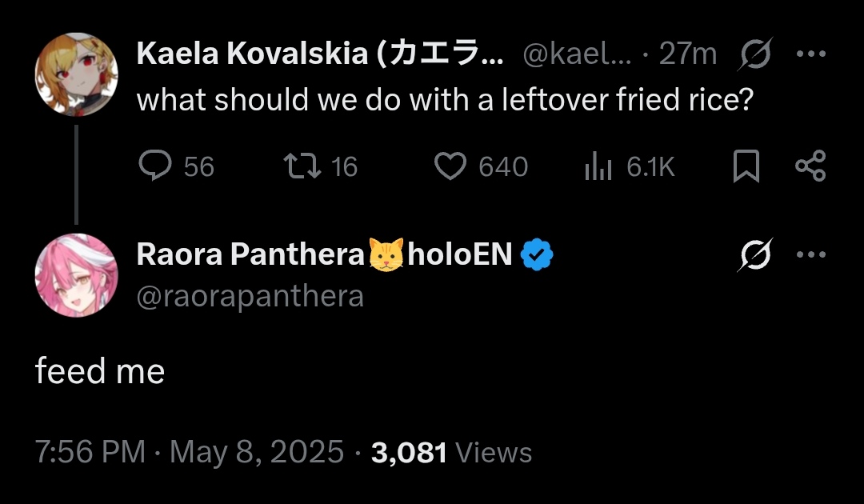The width and height of the screenshot is (864, 504).
Task: Open Grok icon on Raora's reply
Action: [756, 255]
